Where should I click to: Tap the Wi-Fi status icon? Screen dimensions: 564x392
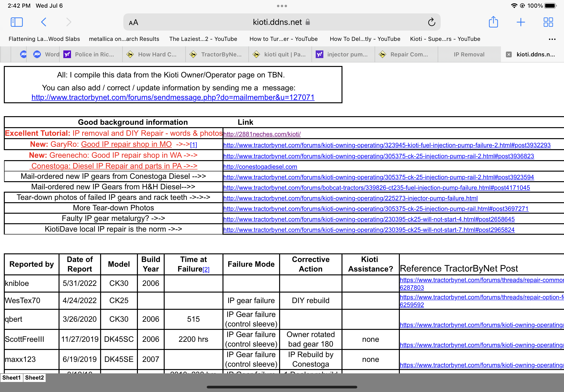click(514, 6)
